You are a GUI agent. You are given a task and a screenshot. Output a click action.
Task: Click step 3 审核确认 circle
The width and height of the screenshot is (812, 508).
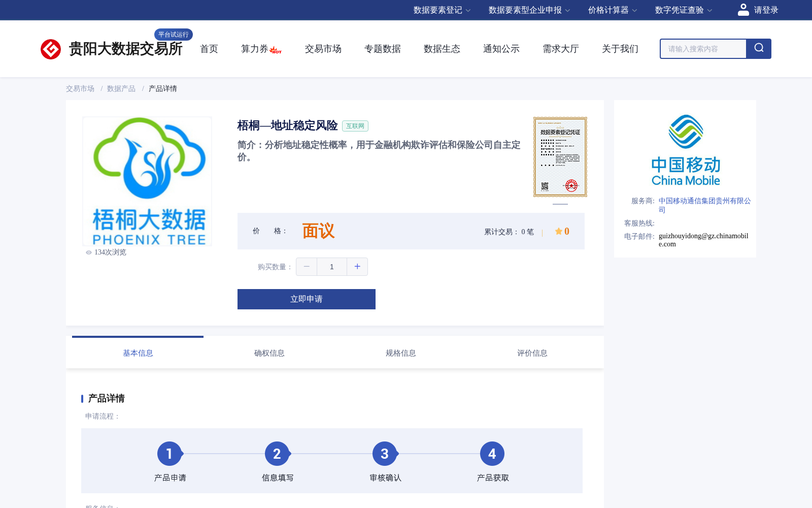(x=385, y=454)
